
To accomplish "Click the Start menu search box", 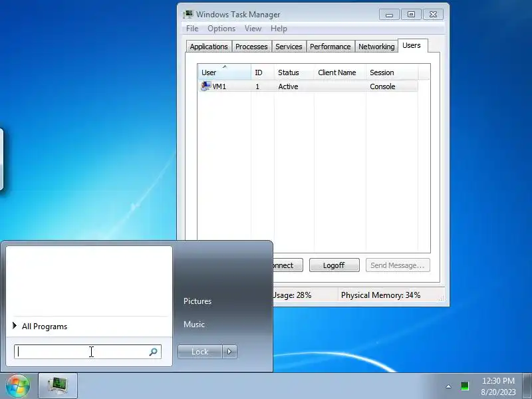I will point(88,352).
